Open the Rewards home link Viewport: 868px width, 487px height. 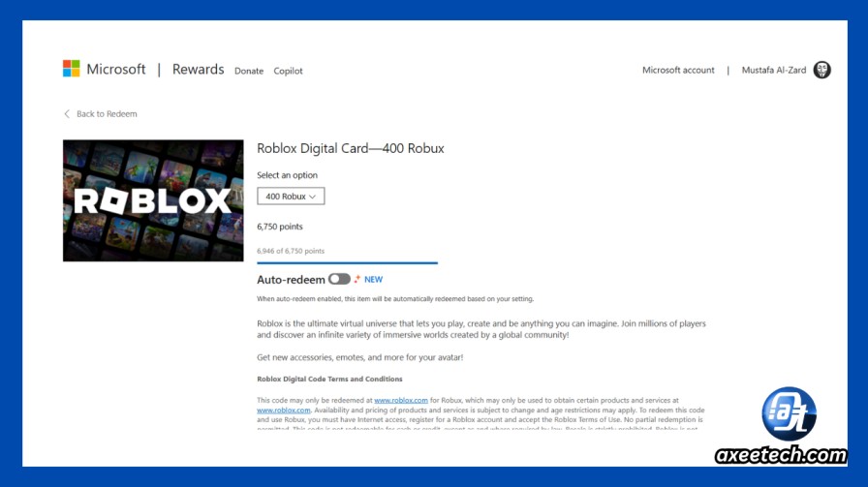(198, 69)
